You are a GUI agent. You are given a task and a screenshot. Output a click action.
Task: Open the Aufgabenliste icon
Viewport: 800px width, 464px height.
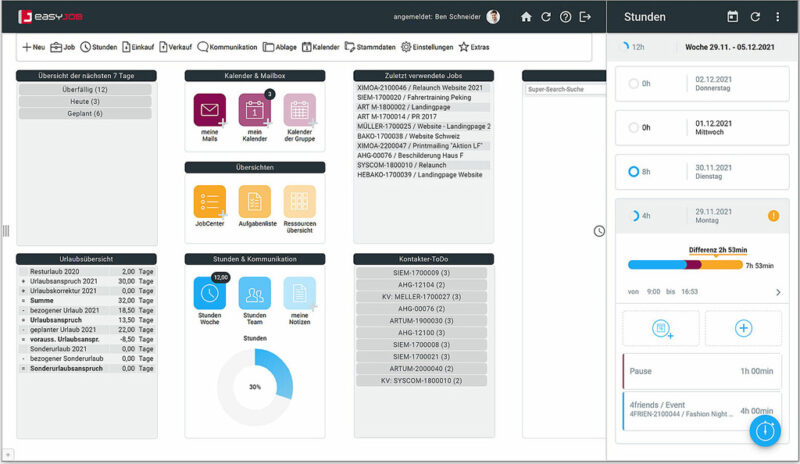coord(255,201)
